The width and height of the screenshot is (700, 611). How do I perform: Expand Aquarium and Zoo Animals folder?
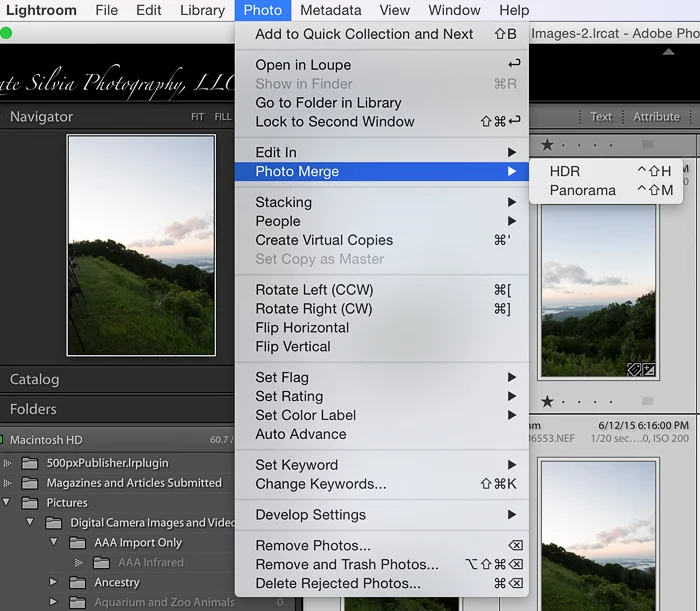tap(53, 602)
